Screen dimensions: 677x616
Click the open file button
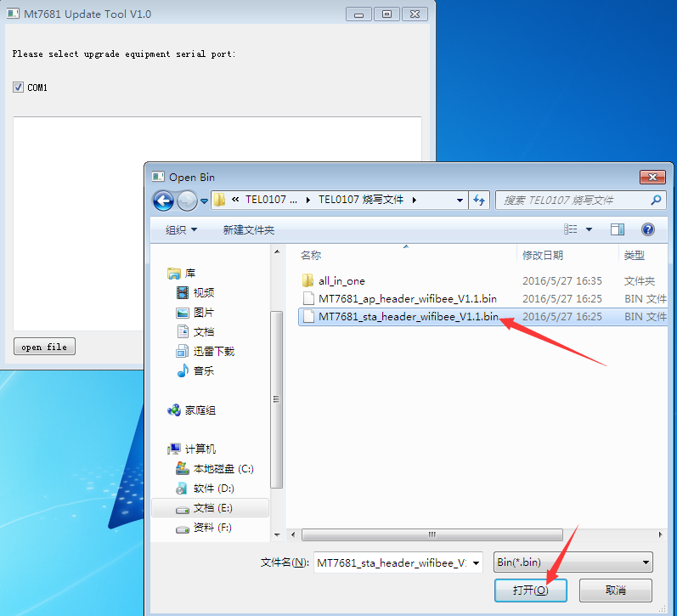coord(44,347)
